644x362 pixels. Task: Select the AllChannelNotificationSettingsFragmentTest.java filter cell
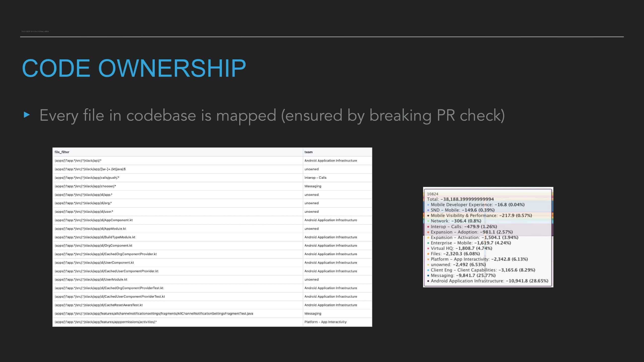(x=178, y=314)
